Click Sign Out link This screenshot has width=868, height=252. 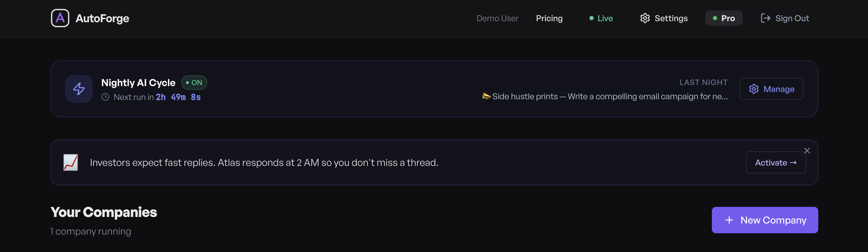[x=792, y=18]
